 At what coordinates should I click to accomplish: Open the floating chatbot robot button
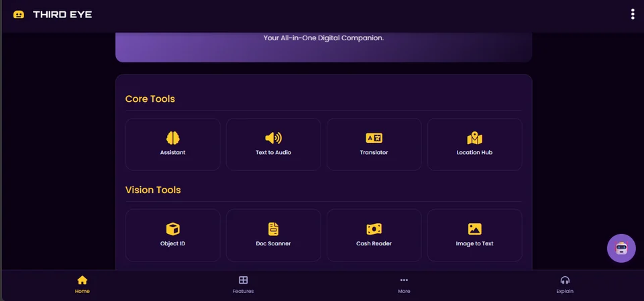[621, 249]
